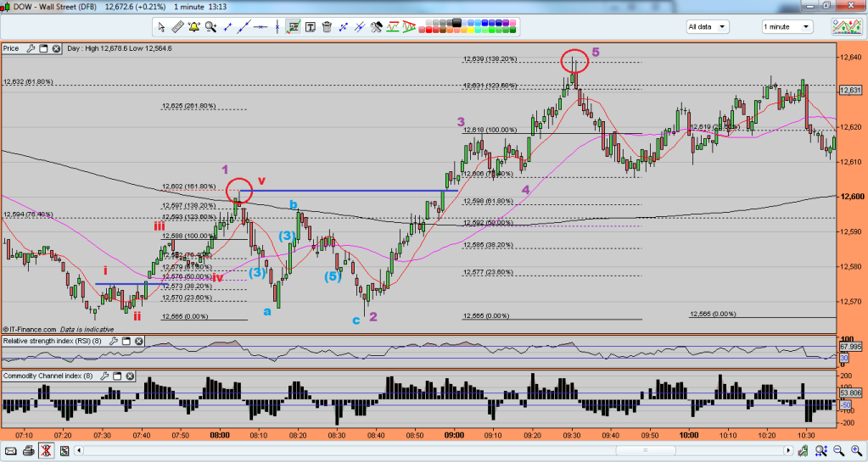Pick the pink color swatch
Viewport: 868px width, 462px height.
(x=512, y=22)
